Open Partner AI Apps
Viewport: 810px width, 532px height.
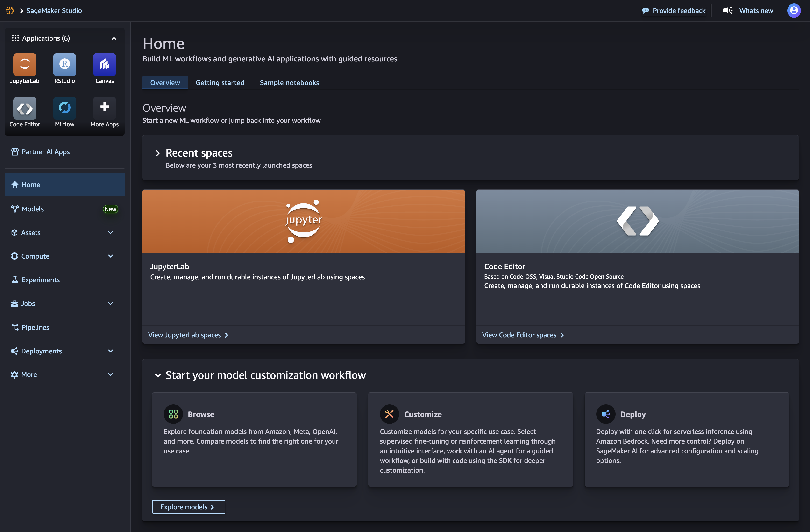pyautogui.click(x=45, y=151)
